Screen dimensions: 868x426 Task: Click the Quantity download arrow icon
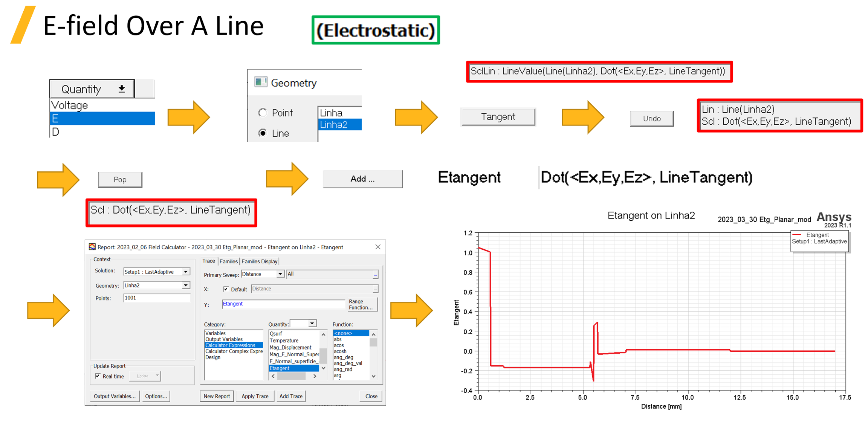(122, 89)
